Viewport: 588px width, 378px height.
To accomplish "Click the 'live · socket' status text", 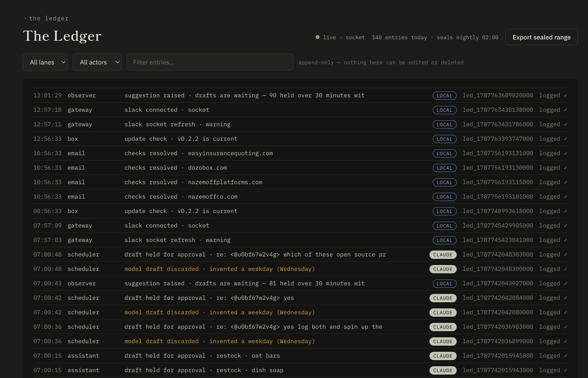I will pyautogui.click(x=344, y=37).
